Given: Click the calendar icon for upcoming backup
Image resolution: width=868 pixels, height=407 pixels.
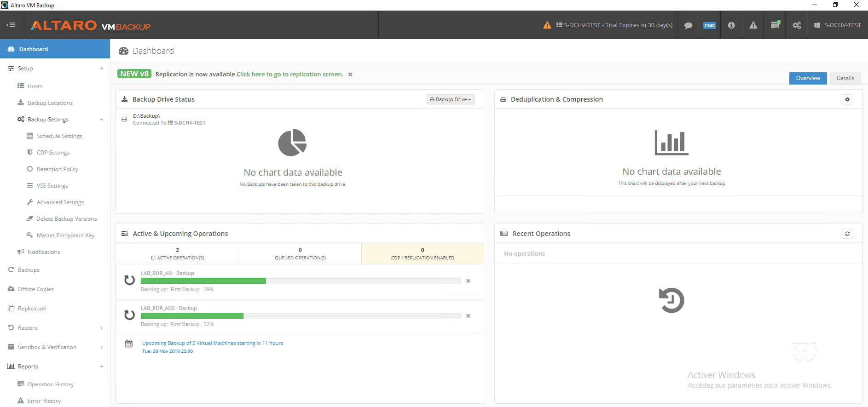Looking at the screenshot, I should (x=129, y=344).
